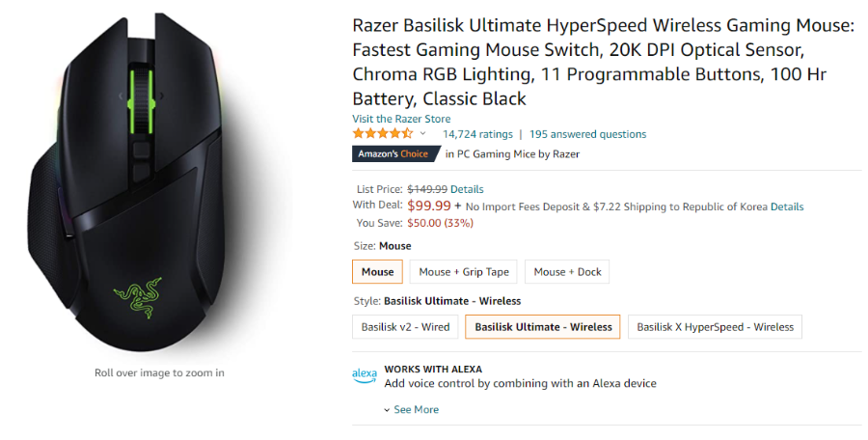Click the product title text
Viewport: 868px width, 440px height.
604,62
